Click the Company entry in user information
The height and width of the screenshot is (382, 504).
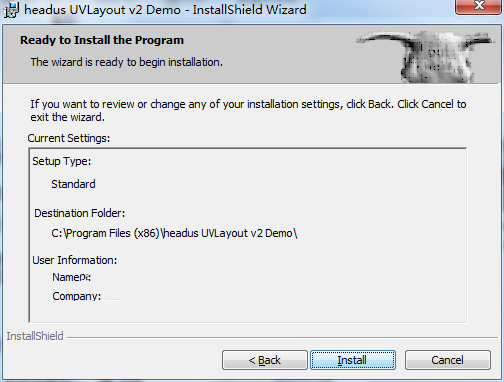tap(77, 296)
